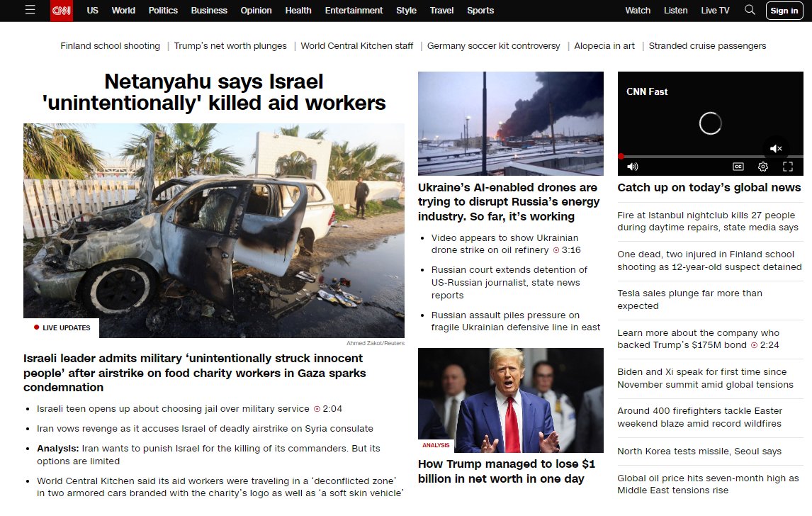
Task: Open Finland school shooting suspect detained story
Action: 709,260
